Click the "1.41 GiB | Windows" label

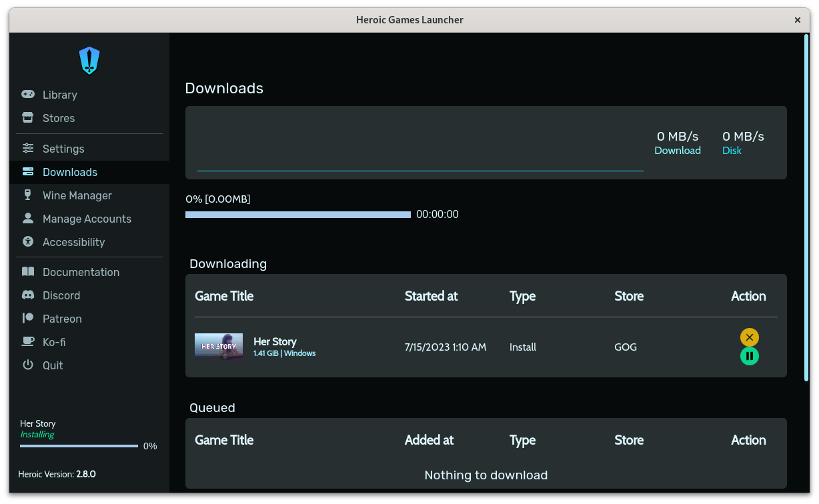point(284,353)
